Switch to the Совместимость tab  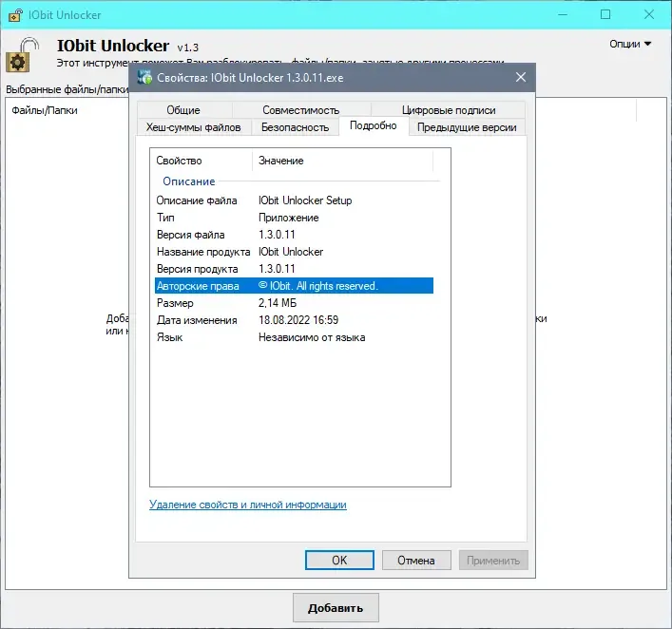click(301, 110)
